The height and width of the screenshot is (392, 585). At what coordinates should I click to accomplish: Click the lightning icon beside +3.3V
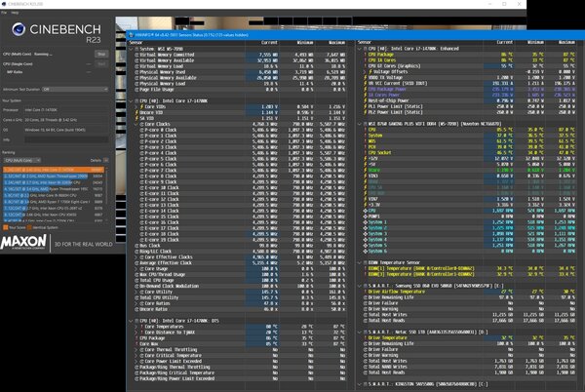pyautogui.click(x=366, y=205)
